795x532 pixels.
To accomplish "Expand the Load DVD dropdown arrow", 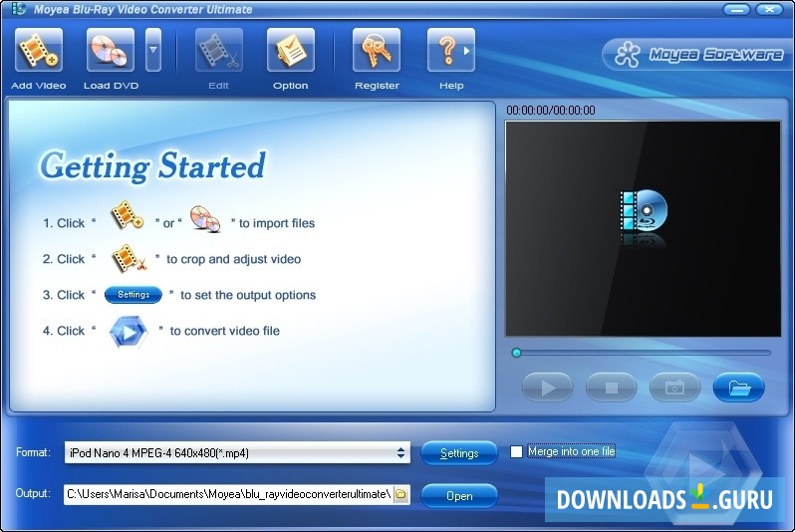I will click(153, 50).
